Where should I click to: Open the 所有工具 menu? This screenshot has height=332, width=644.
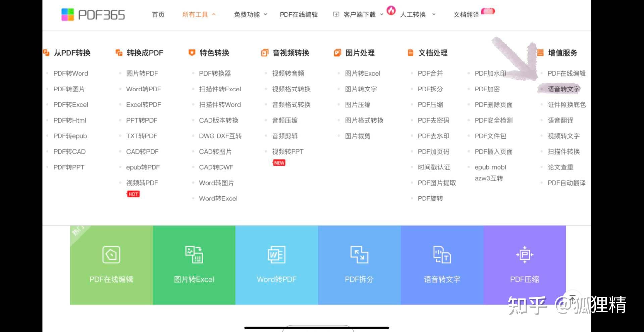point(195,14)
